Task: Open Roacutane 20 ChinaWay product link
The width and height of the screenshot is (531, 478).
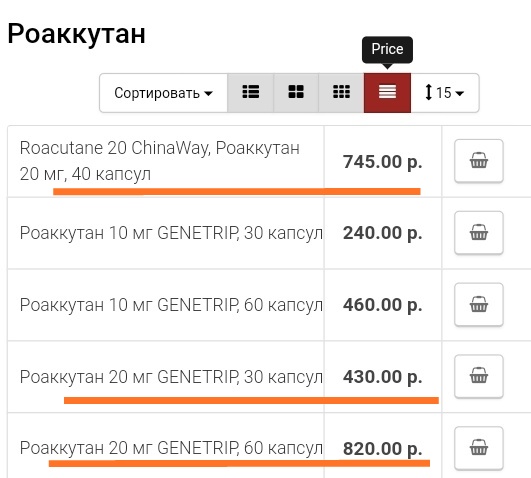Action: (160, 161)
